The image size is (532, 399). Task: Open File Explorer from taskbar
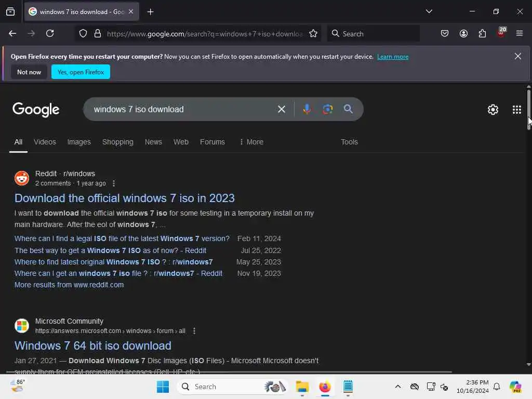(x=302, y=387)
